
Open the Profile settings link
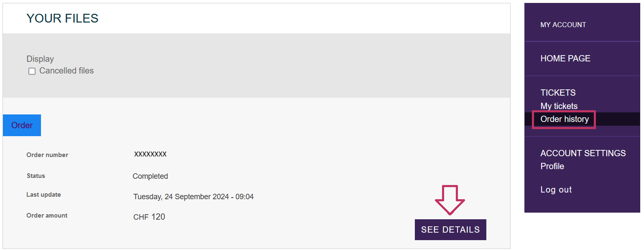point(552,166)
